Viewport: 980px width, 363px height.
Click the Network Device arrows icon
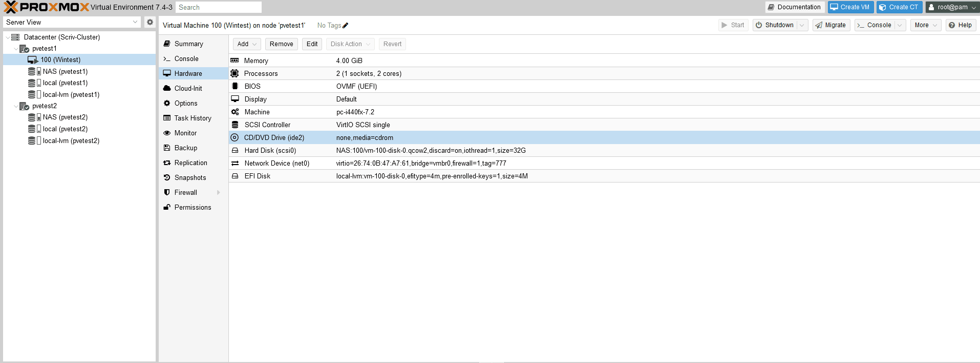click(x=235, y=163)
